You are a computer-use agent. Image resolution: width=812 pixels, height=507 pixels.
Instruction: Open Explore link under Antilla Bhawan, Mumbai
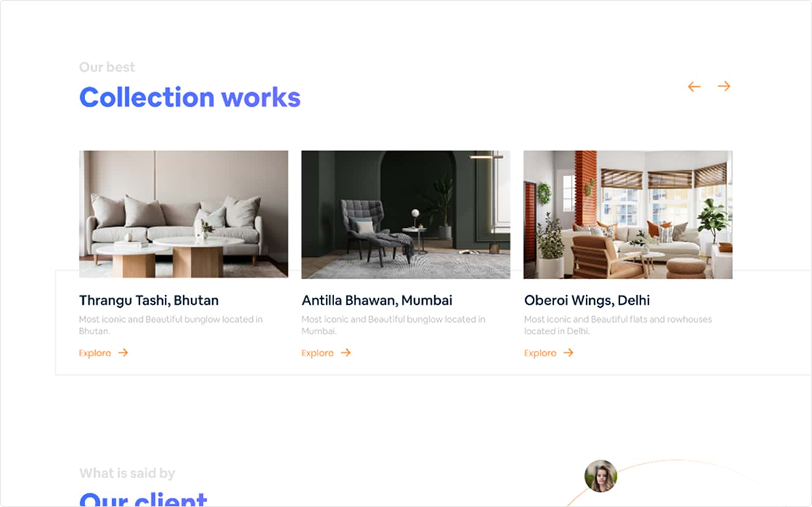318,353
